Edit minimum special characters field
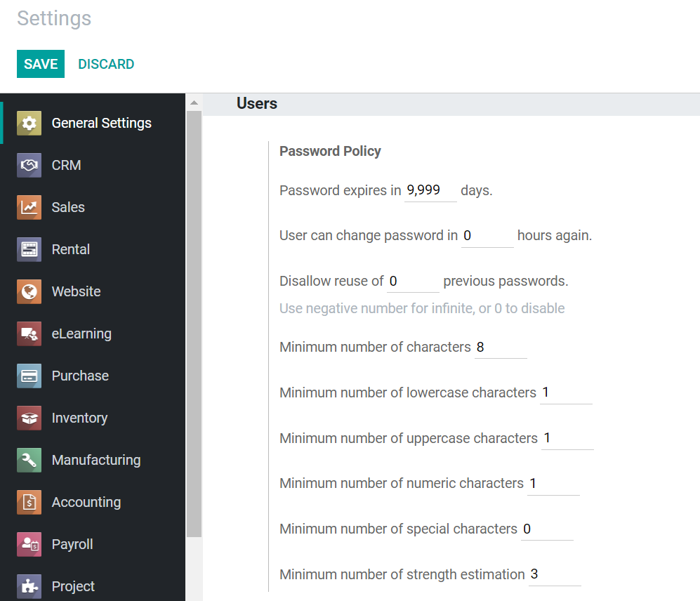The image size is (700, 601). point(547,529)
